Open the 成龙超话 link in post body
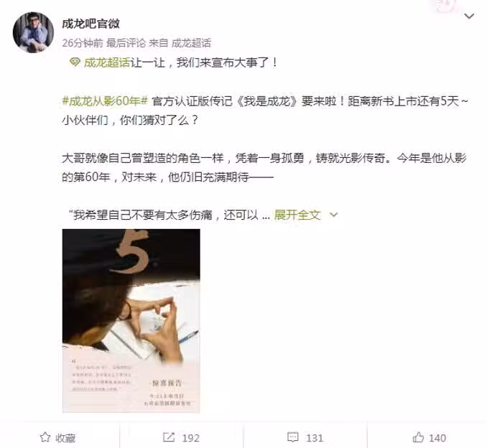This screenshot has height=448, width=487. coord(107,62)
